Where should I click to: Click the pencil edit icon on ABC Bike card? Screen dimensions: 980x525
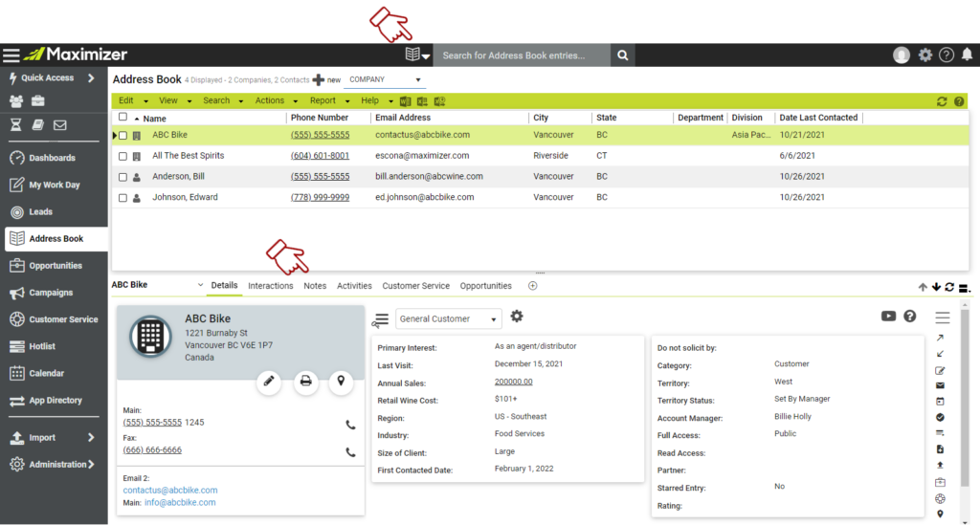coord(269,382)
